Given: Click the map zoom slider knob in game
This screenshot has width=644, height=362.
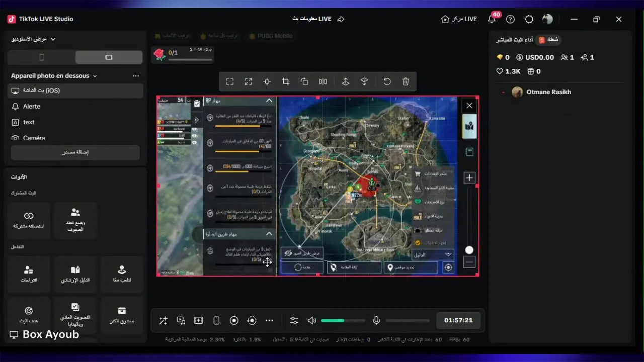Looking at the screenshot, I should point(469,250).
